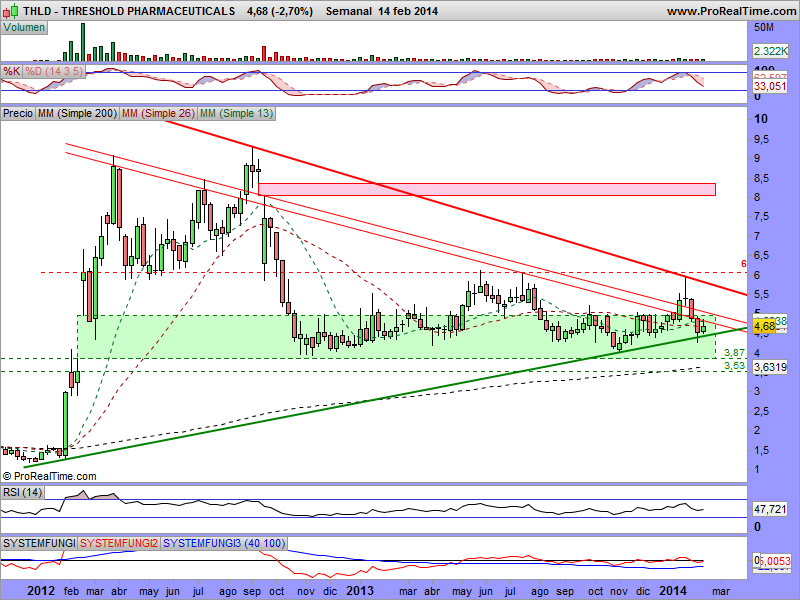The width and height of the screenshot is (800, 600).
Task: Click the black SYSTEMFUNGI label
Action: tap(39, 543)
